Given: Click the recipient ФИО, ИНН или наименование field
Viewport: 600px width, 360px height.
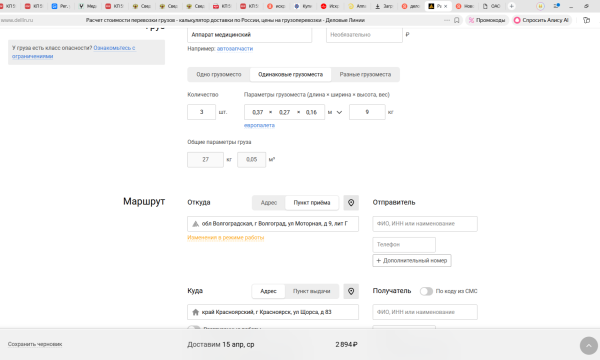Looking at the screenshot, I should tap(425, 312).
